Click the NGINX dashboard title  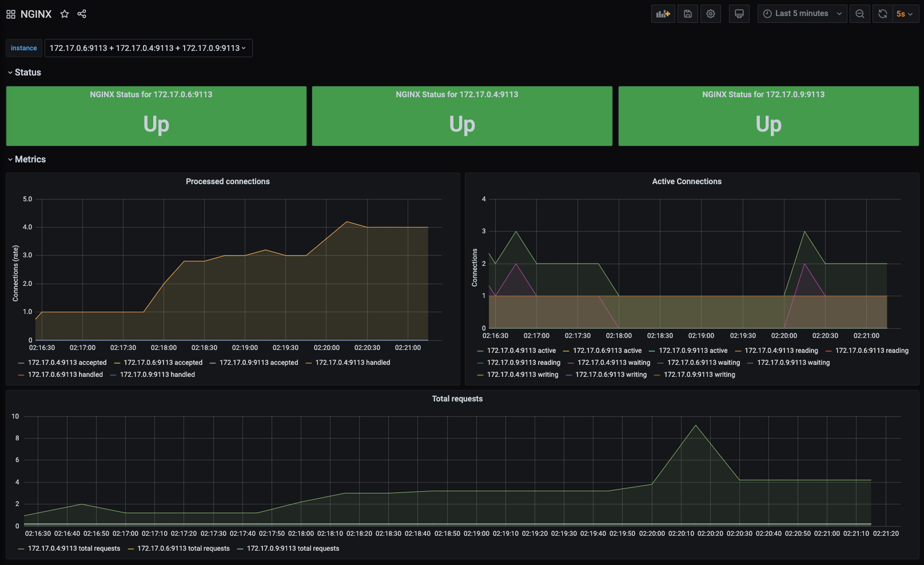coord(36,14)
